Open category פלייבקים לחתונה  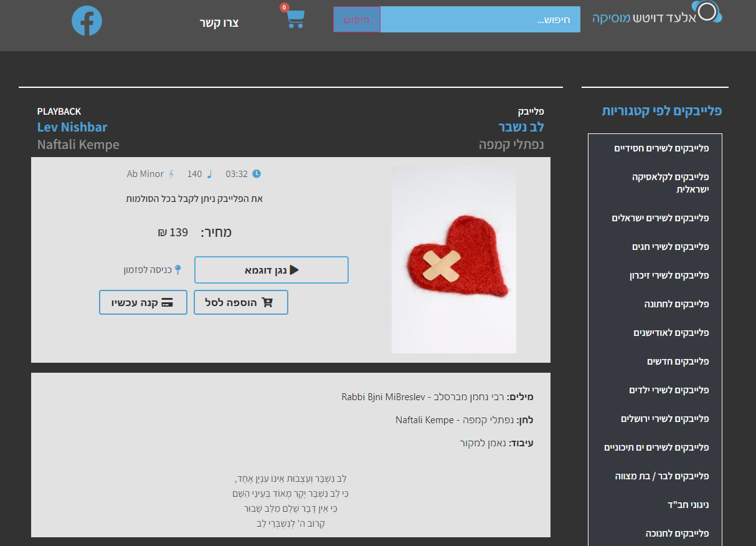coord(677,304)
